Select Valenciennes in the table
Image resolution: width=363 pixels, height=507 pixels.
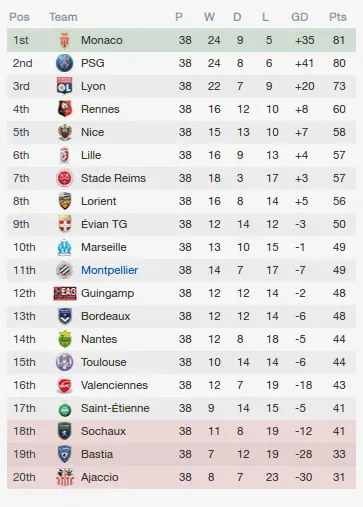pyautogui.click(x=114, y=385)
